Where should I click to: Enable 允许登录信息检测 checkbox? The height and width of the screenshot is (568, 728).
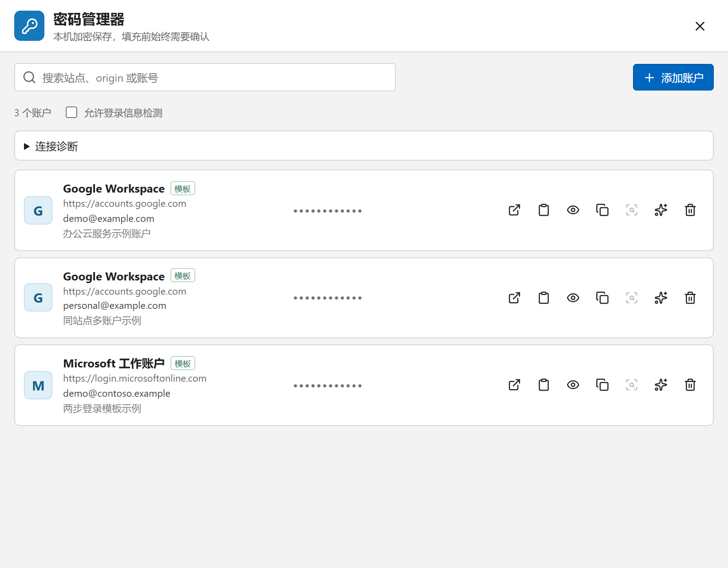[71, 112]
